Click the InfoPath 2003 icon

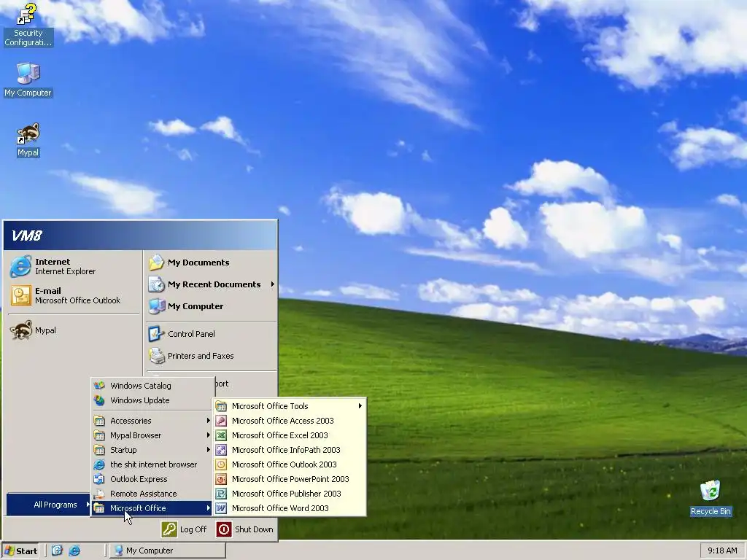coord(221,450)
